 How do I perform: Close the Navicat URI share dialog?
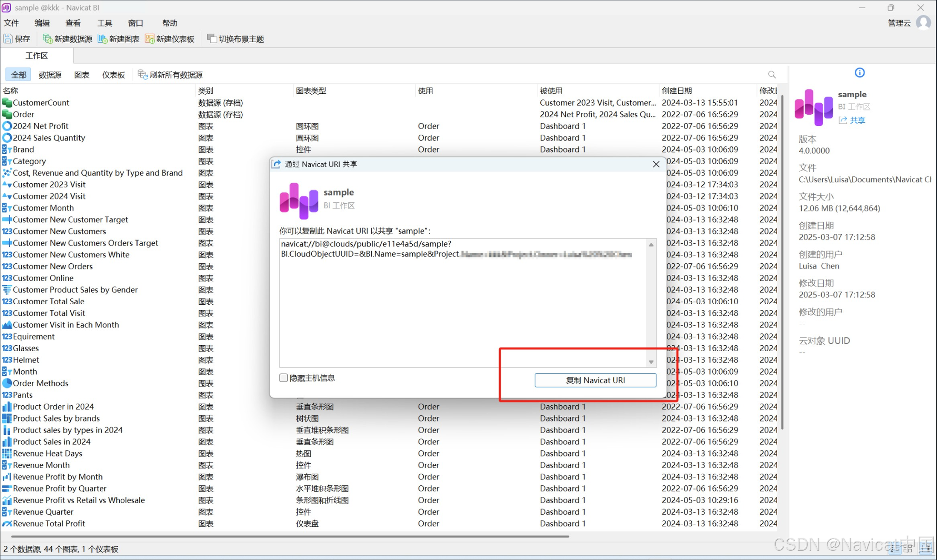[656, 164]
